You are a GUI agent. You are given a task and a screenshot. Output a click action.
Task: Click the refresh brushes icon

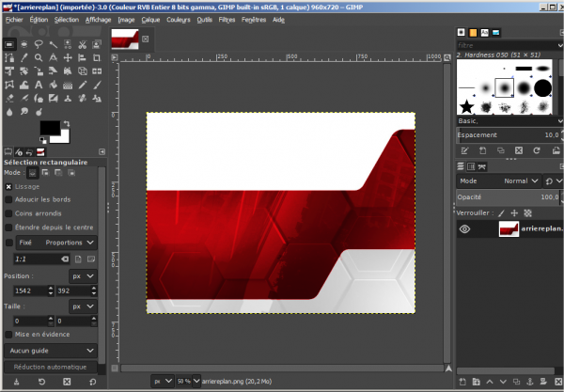537,149
